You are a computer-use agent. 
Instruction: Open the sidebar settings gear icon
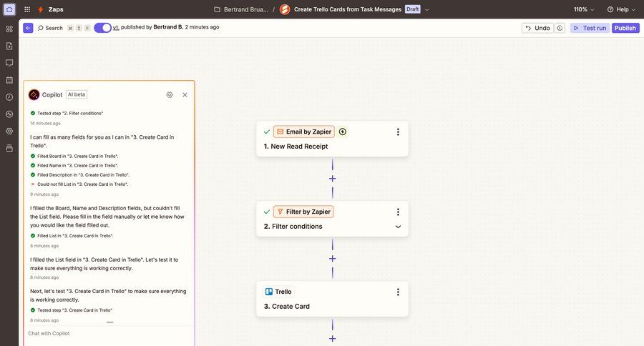point(9,131)
